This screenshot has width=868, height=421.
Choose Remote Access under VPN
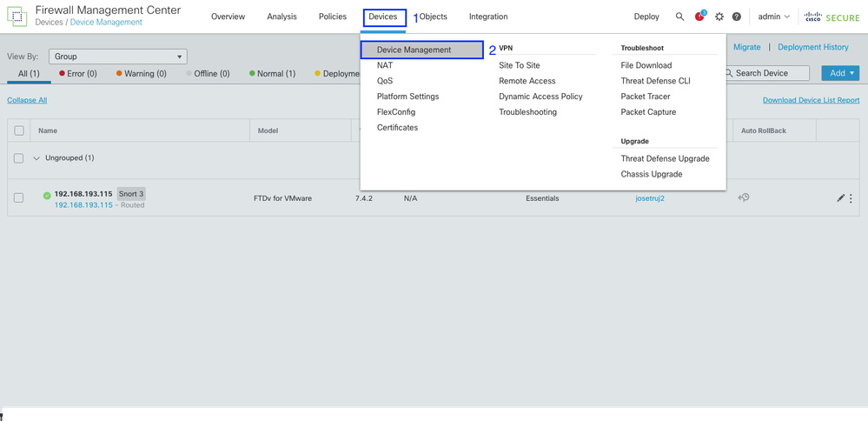pos(527,81)
